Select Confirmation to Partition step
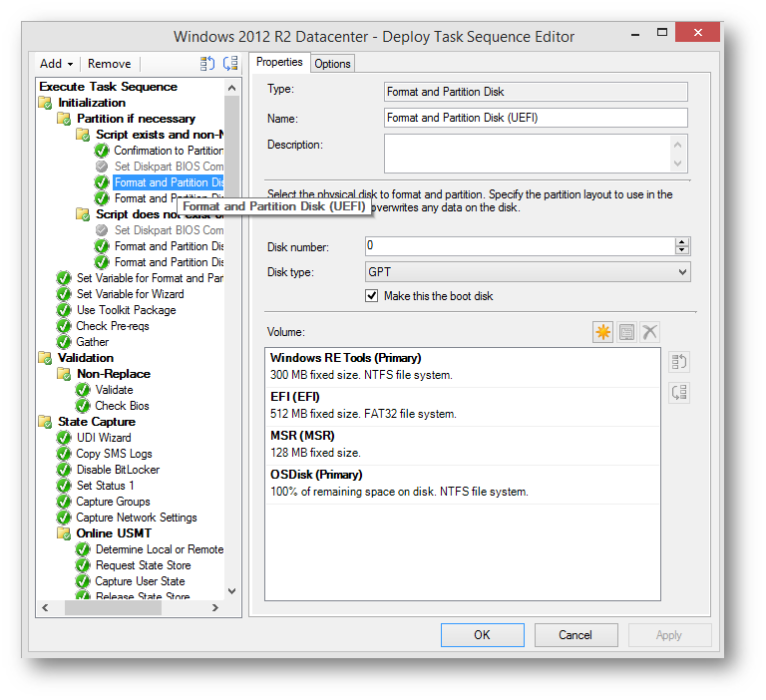 pyautogui.click(x=169, y=151)
